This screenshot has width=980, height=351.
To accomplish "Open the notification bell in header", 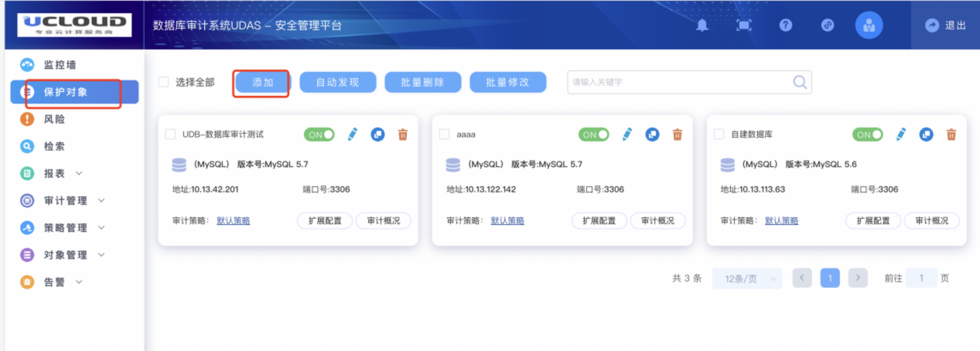I will (702, 25).
